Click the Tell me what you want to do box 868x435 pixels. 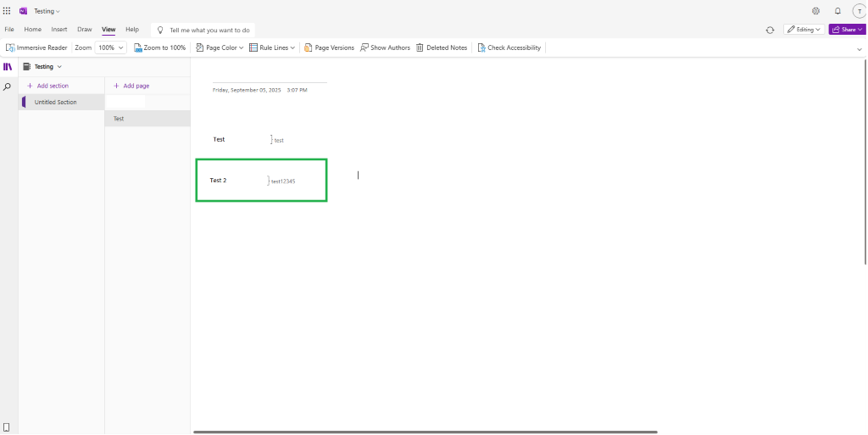[x=203, y=30]
